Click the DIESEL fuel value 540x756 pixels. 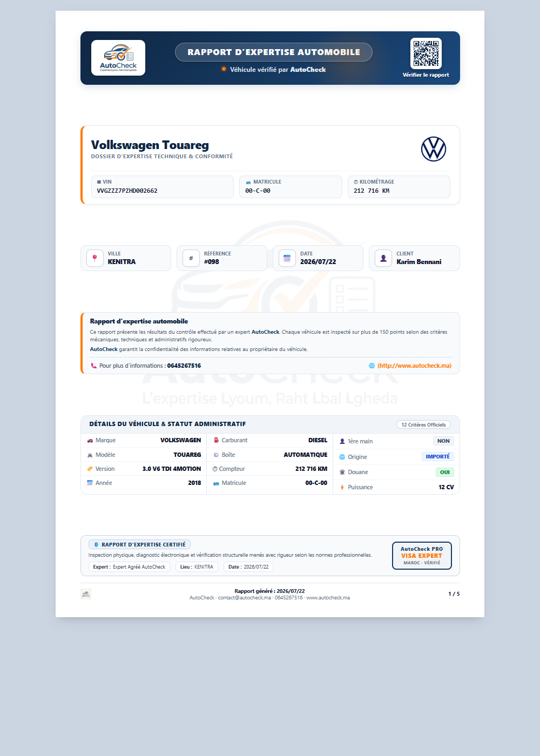coord(318,441)
